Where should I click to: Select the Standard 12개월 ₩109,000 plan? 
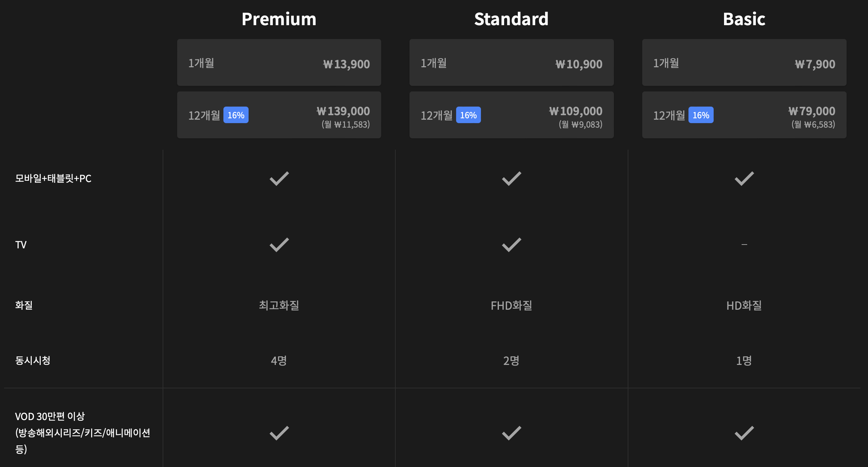[x=511, y=115]
